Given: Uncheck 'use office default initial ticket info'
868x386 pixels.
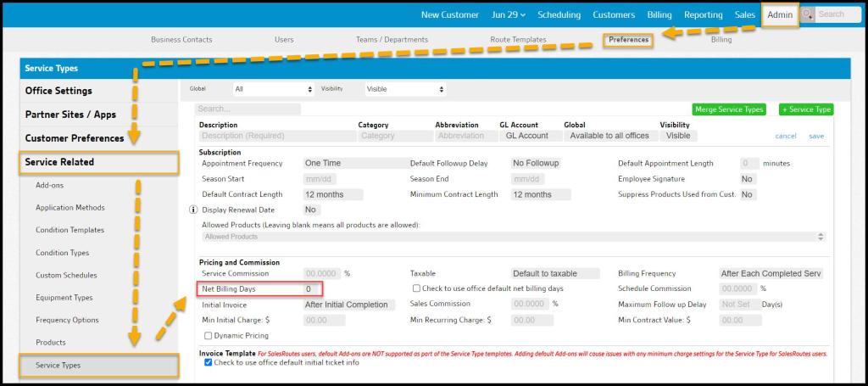Looking at the screenshot, I should [209, 362].
